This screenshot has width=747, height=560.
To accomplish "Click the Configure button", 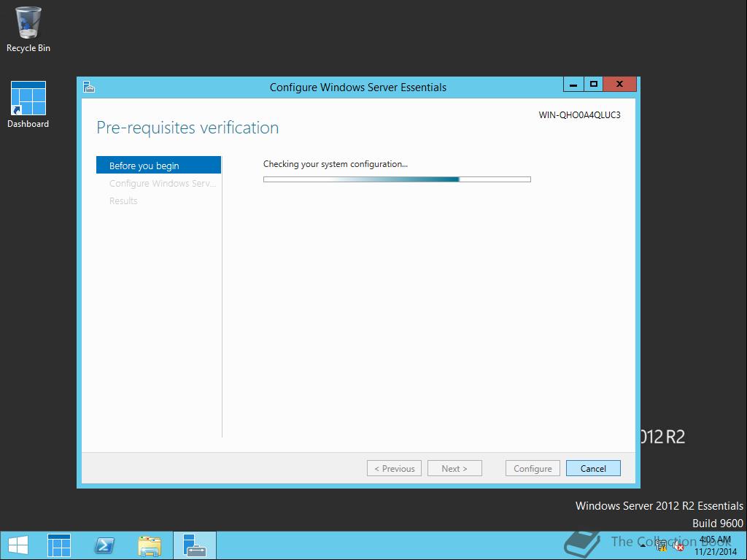I will click(x=533, y=468).
